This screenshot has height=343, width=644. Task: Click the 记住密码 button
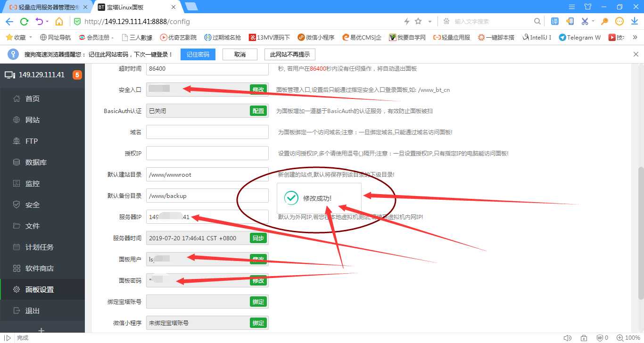point(198,54)
